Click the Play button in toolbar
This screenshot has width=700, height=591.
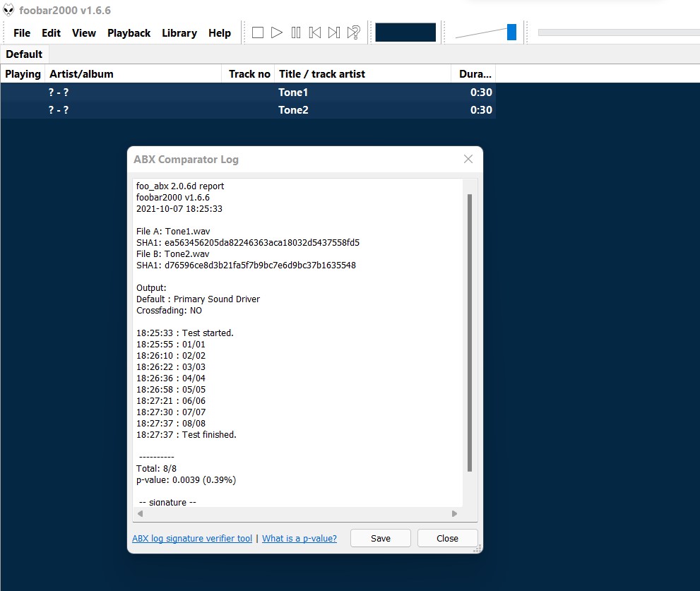pyautogui.click(x=277, y=32)
